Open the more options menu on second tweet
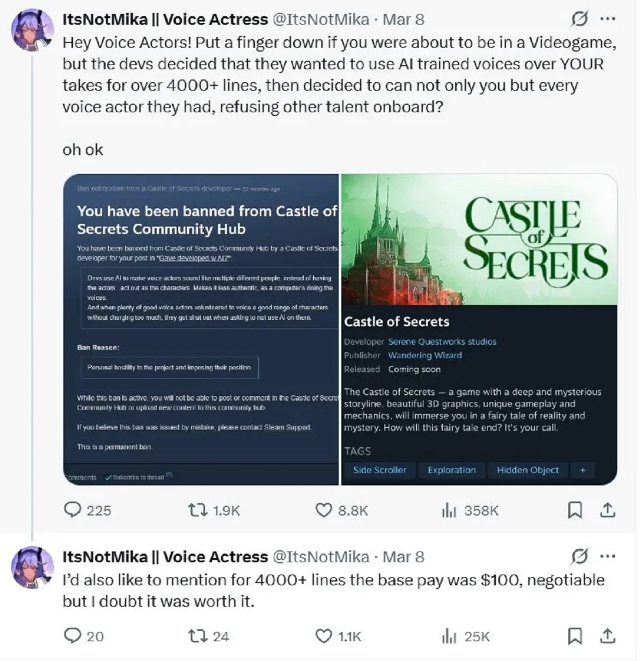Image resolution: width=644 pixels, height=661 pixels. [608, 556]
